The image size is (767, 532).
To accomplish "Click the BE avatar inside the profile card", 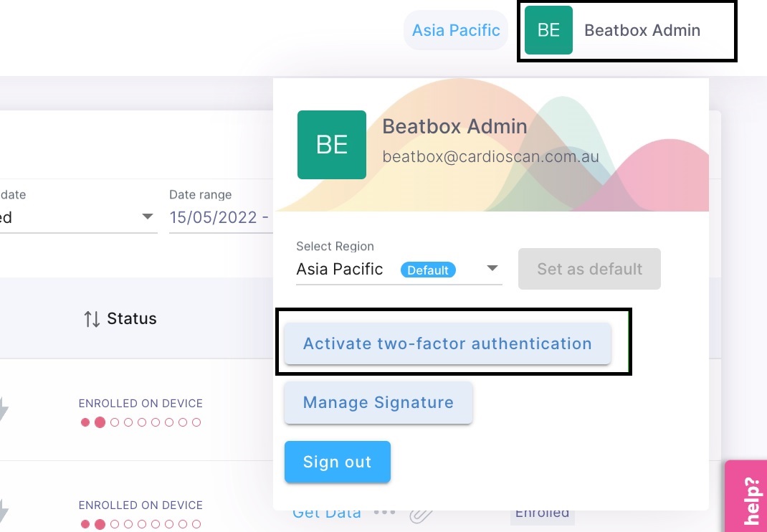I will [331, 144].
